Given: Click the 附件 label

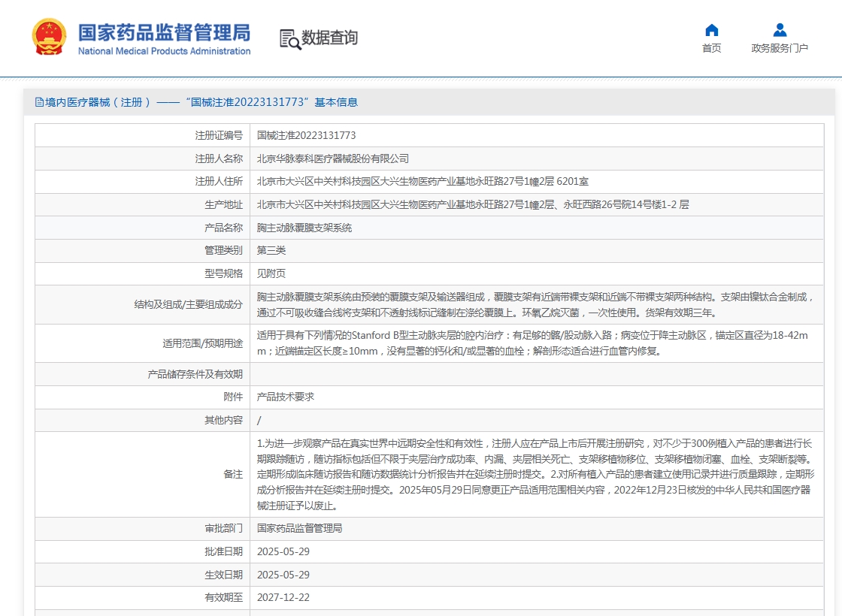Looking at the screenshot, I should tap(234, 397).
